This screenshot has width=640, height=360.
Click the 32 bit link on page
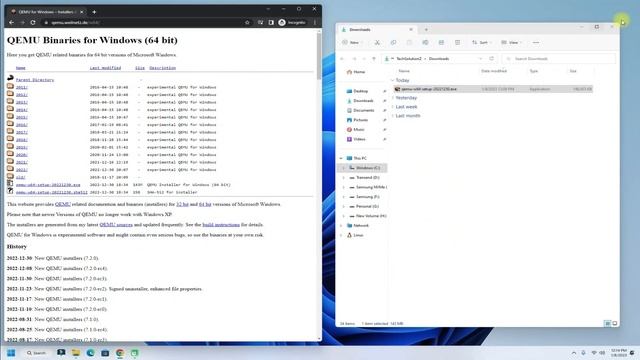[x=182, y=204]
